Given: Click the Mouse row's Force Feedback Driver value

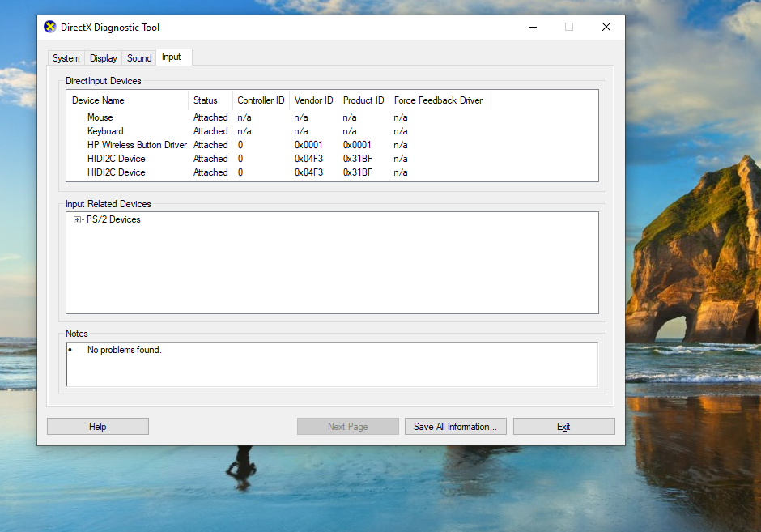Looking at the screenshot, I should (x=401, y=117).
